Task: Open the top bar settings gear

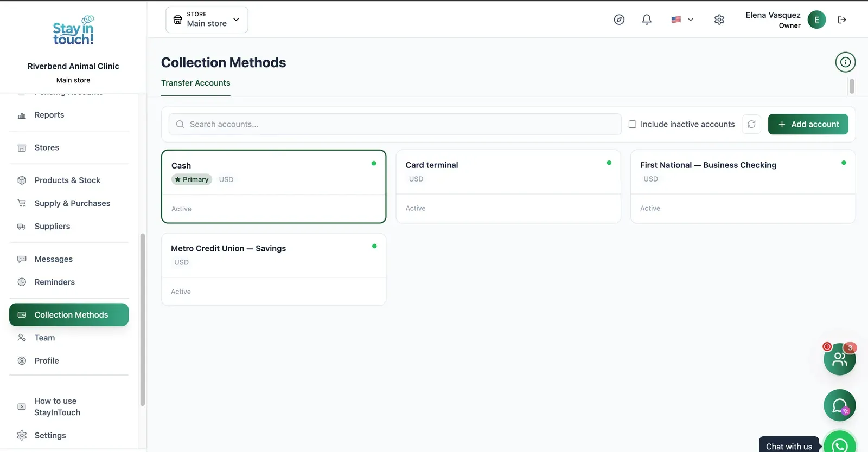Action: (x=719, y=20)
